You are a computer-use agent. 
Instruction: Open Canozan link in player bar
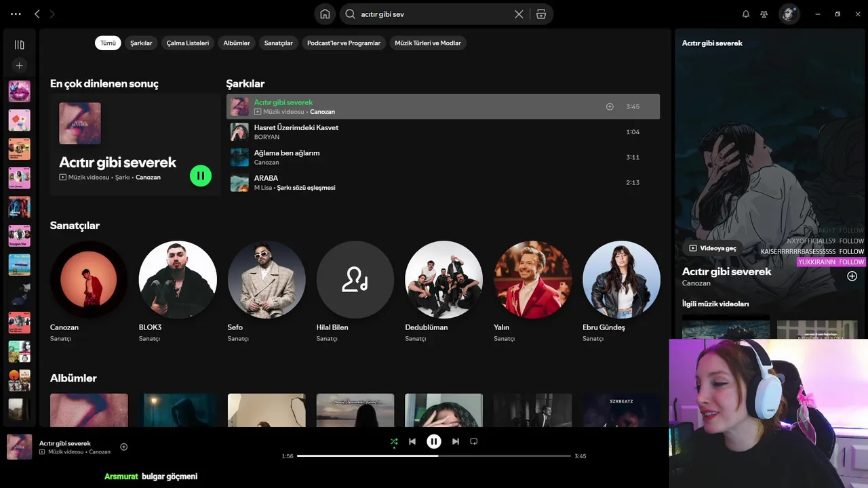pos(100,452)
